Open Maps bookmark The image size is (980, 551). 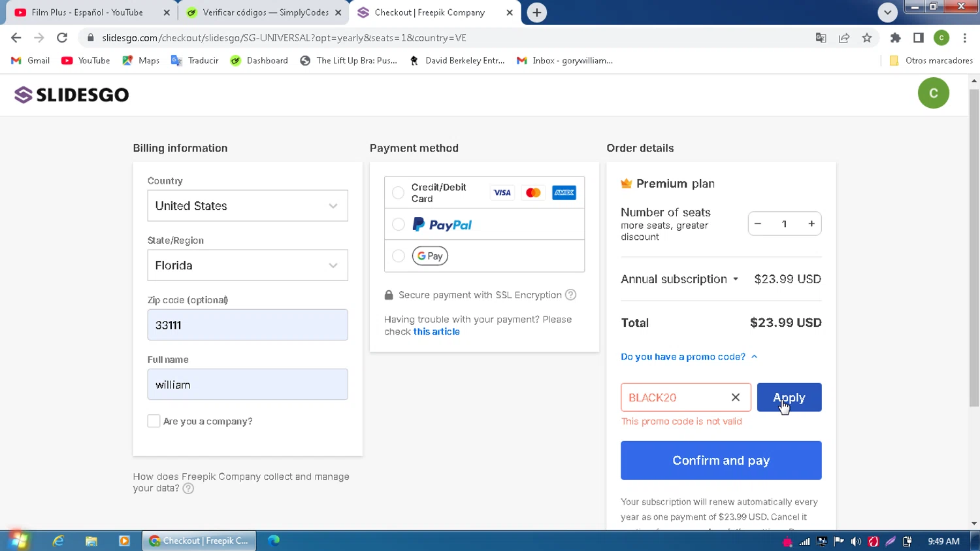coord(141,60)
